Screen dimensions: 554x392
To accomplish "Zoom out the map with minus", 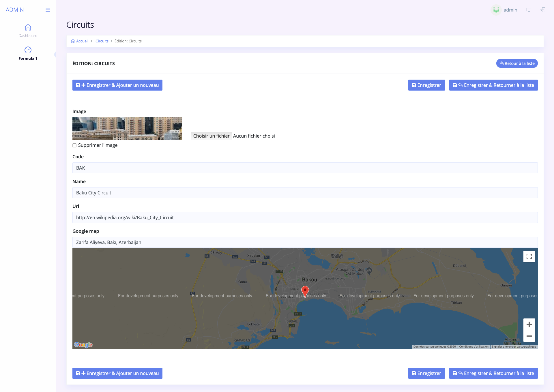I will tap(529, 336).
